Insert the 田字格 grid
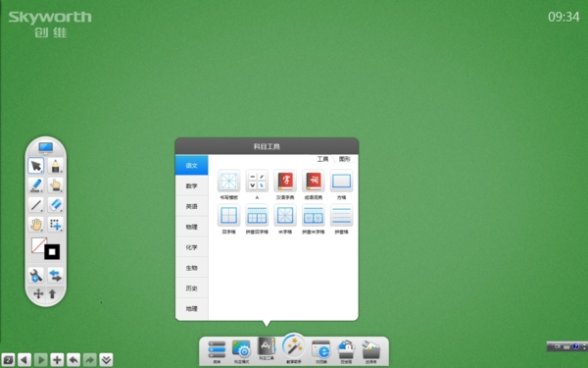This screenshot has height=368, width=588. pos(228,215)
